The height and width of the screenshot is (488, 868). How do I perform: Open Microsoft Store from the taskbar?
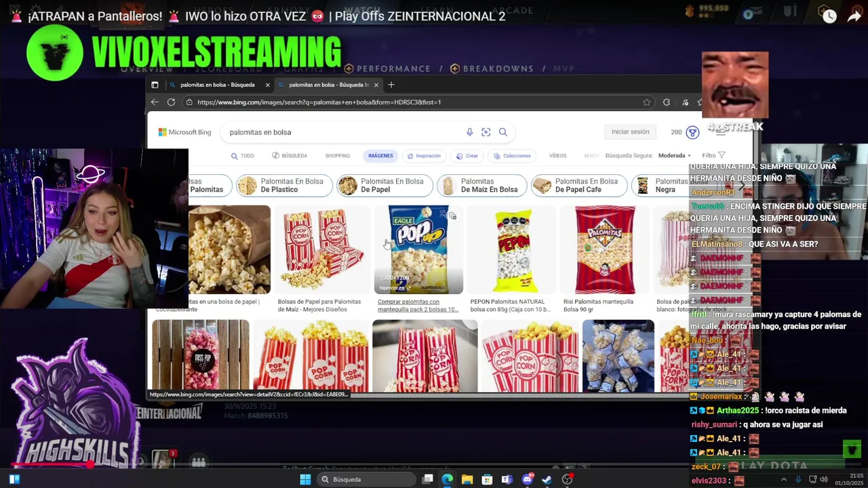[487, 480]
